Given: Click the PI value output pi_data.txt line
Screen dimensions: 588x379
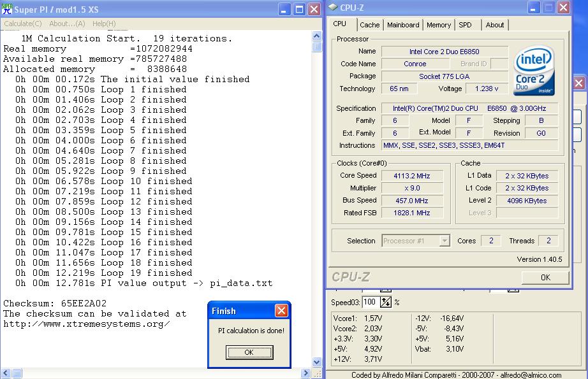Looking at the screenshot, I should 144,283.
